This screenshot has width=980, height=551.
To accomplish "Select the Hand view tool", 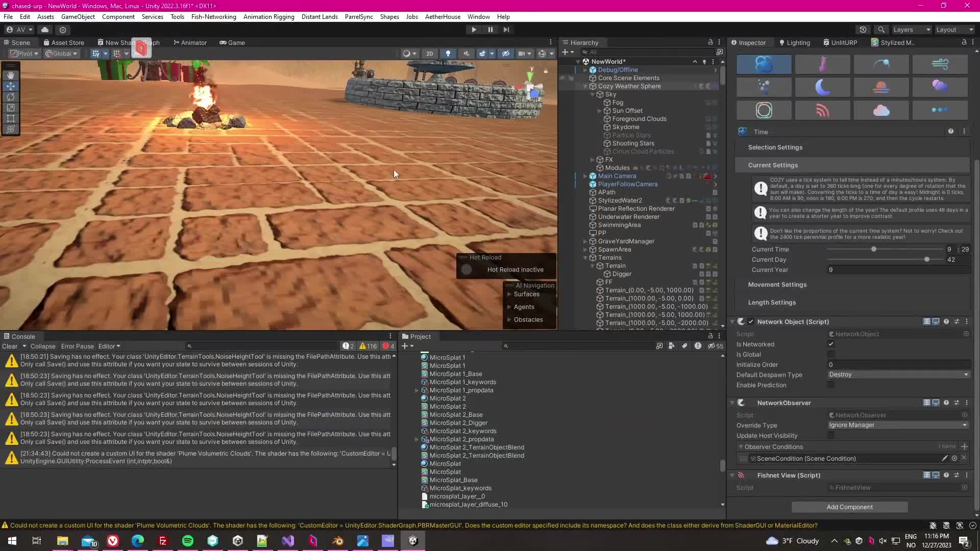I will (x=11, y=75).
